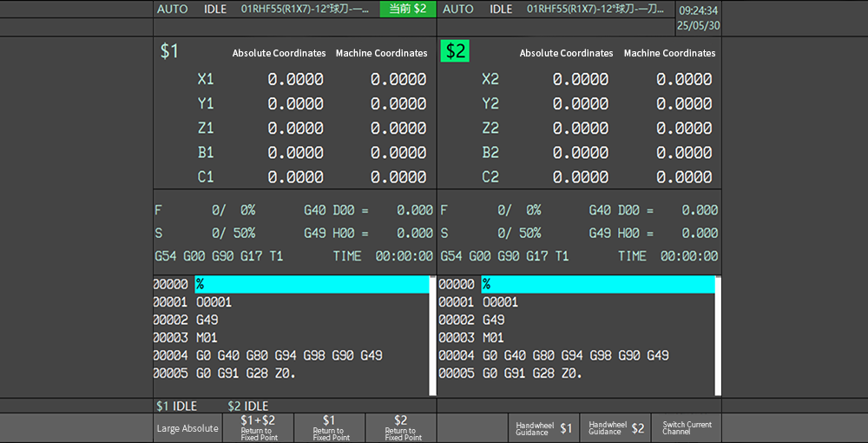
Task: Click the C2 machine coordinate value
Action: click(684, 177)
